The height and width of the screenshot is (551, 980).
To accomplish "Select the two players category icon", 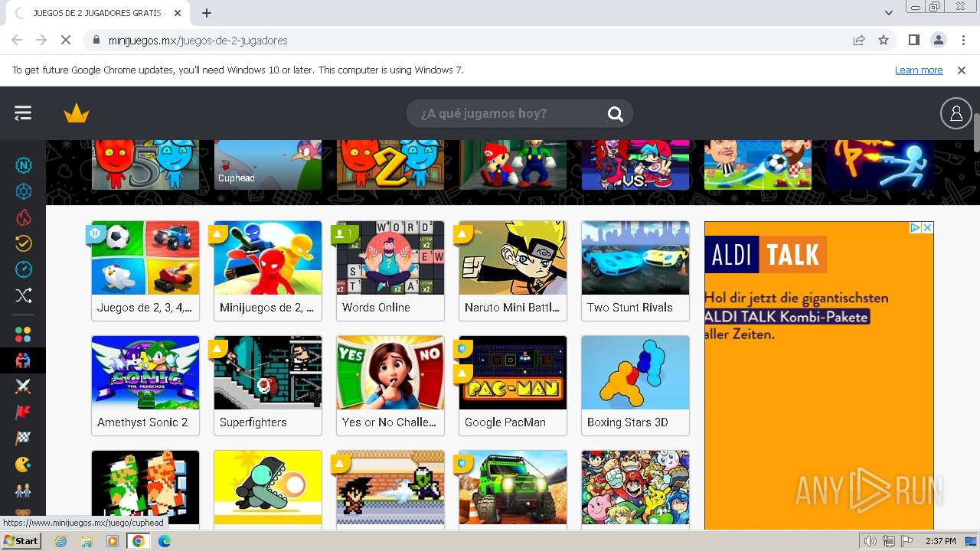I will [24, 360].
